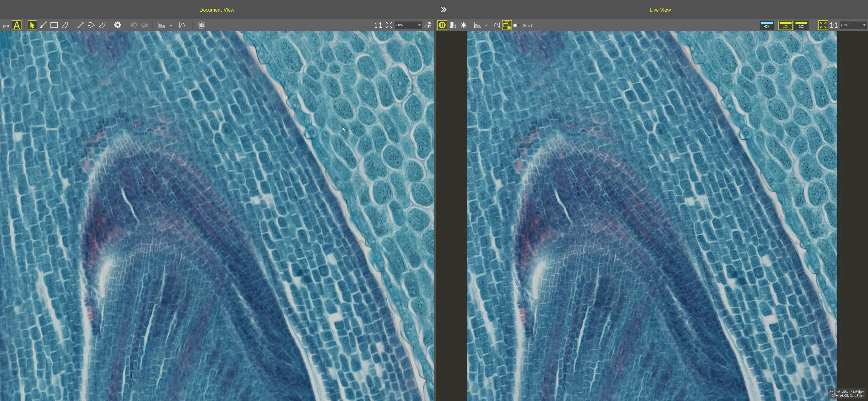Toggle the Sync Z switch
Image resolution: width=868 pixels, height=401 pixels.
(x=516, y=25)
